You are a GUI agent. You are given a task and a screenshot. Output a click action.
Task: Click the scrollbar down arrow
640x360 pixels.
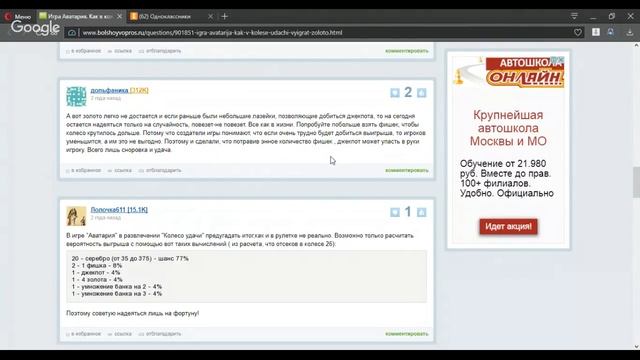click(636, 347)
